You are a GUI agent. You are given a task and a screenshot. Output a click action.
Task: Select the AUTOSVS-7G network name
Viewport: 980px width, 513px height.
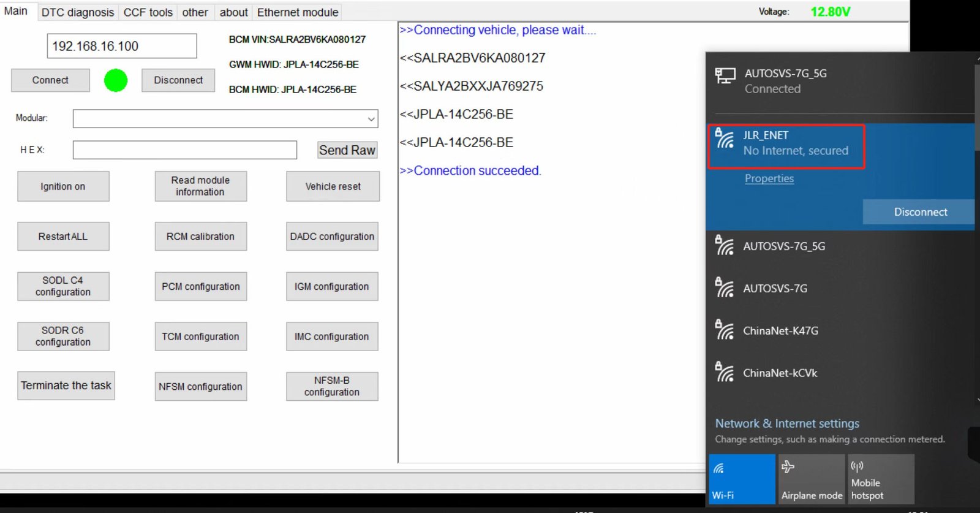tap(775, 288)
